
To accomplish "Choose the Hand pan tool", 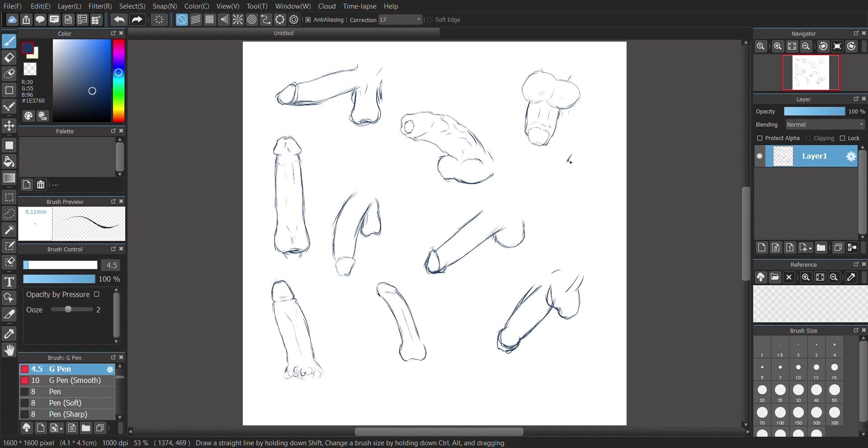I will [x=9, y=350].
